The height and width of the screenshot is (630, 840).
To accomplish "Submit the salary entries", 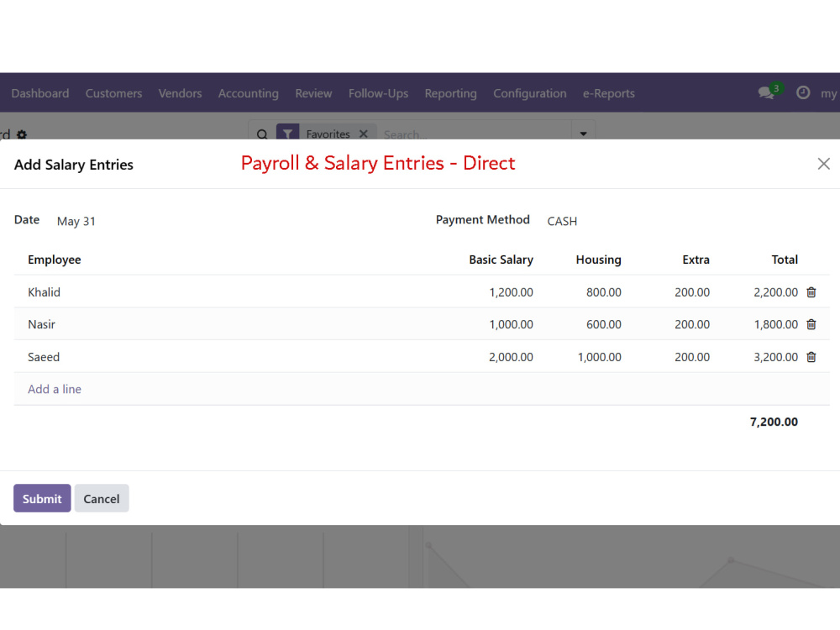I will [42, 498].
